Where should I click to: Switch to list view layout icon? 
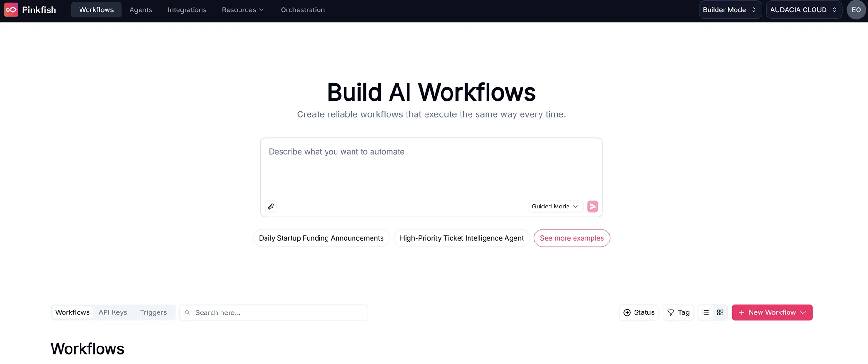(x=706, y=312)
